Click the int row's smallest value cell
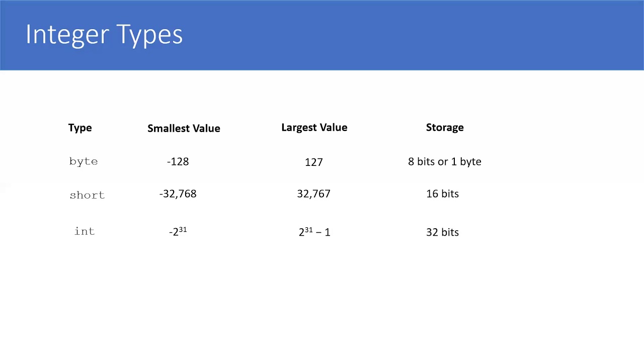 (178, 232)
